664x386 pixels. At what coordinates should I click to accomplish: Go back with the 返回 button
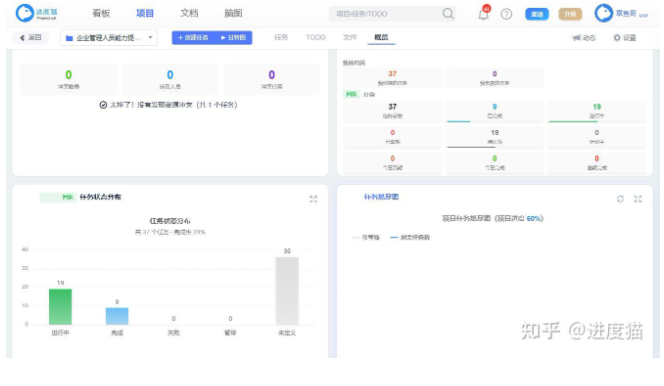(30, 38)
